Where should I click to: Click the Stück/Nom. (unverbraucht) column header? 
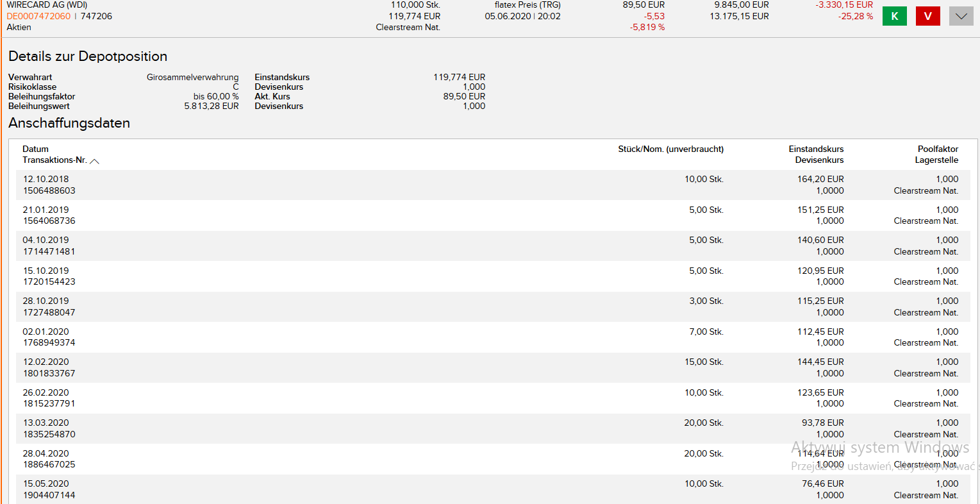[670, 149]
